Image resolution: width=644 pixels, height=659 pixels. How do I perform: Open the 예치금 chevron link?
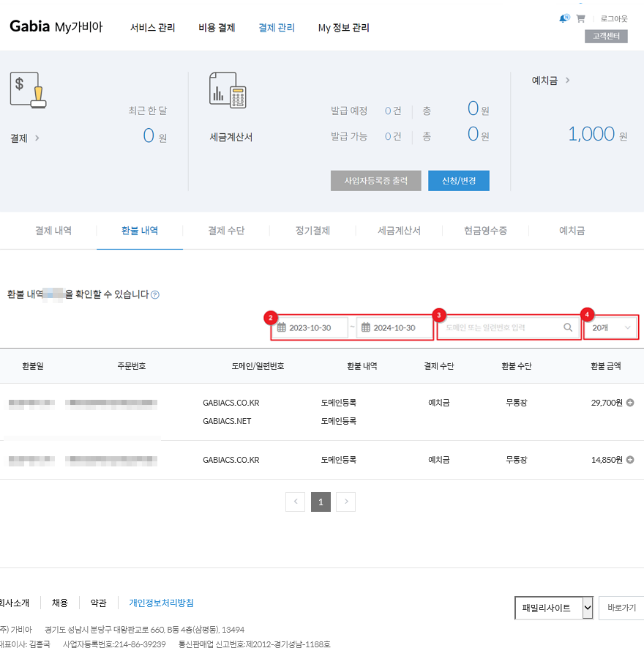click(551, 81)
